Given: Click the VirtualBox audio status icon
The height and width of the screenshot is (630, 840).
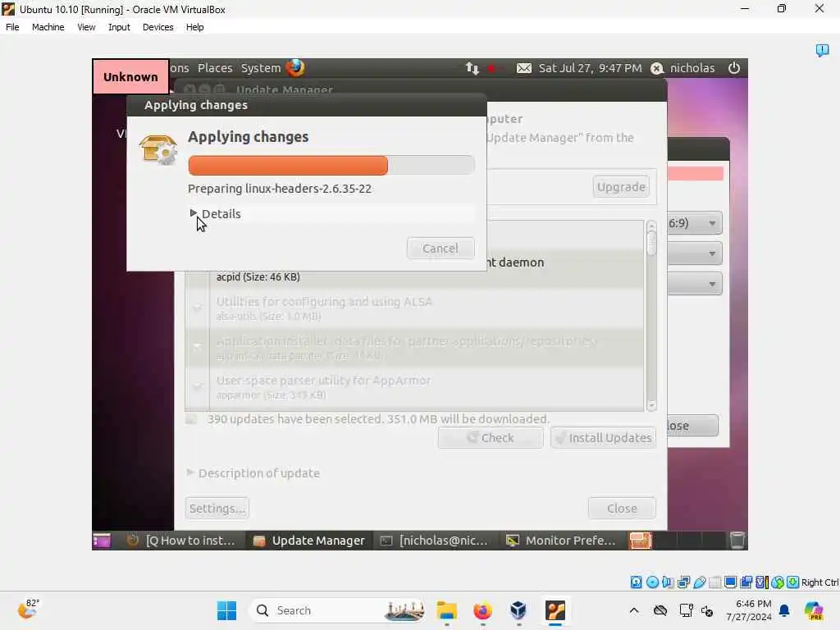Looking at the screenshot, I should tap(668, 582).
